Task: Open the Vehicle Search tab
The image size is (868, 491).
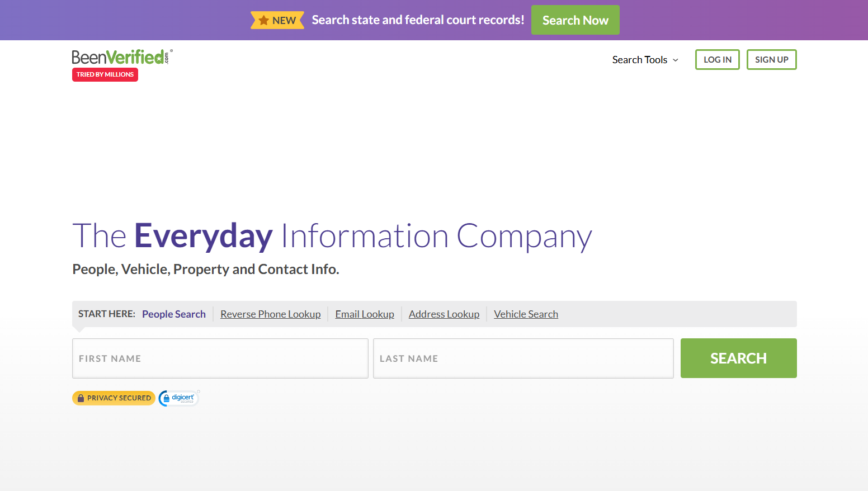Action: click(x=526, y=314)
